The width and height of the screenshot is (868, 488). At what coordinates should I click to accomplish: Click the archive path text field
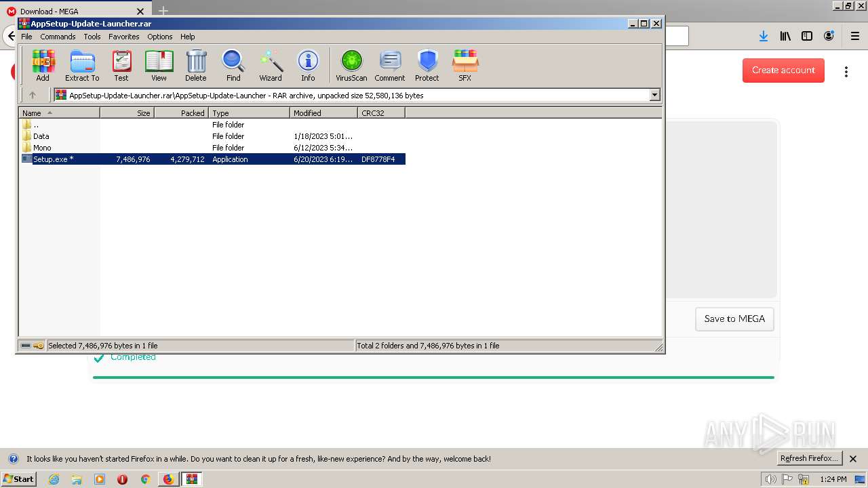click(x=352, y=96)
